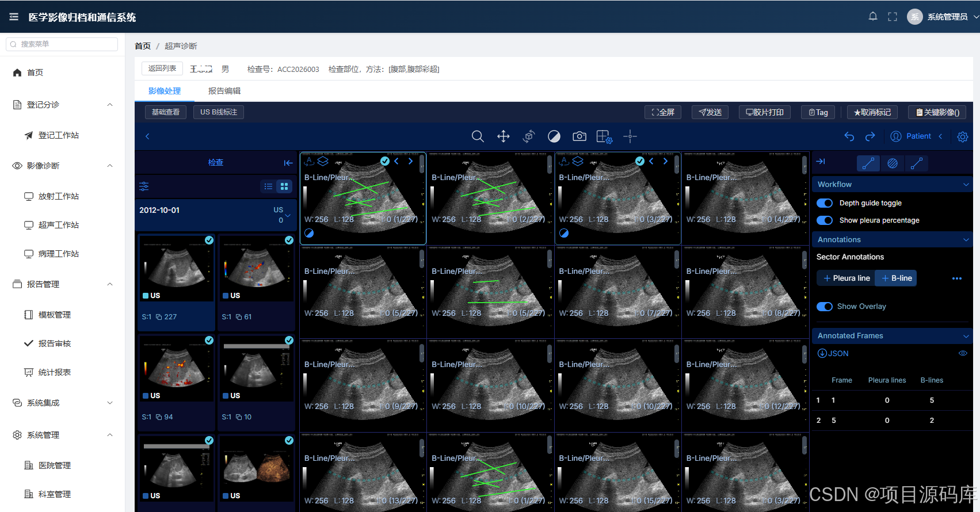Image resolution: width=980 pixels, height=512 pixels.
Task: Uncheck the series thumbnail with 61 images
Action: pos(289,240)
